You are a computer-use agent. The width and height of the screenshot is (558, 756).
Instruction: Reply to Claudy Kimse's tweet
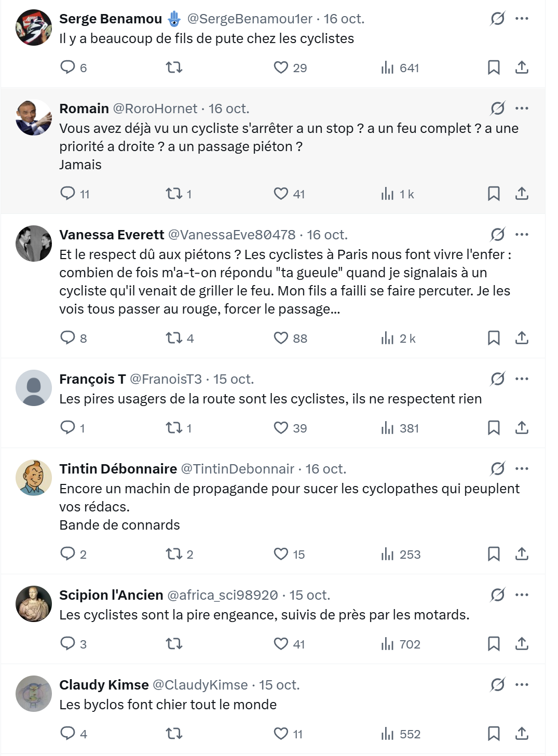68,734
